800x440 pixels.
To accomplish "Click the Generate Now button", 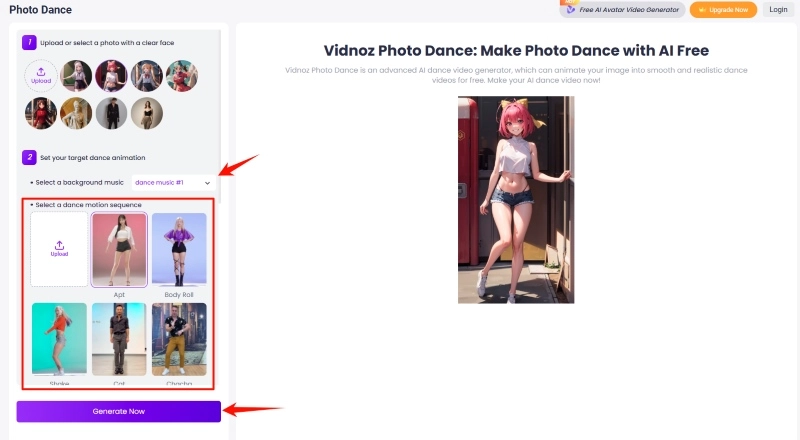I will 118,411.
